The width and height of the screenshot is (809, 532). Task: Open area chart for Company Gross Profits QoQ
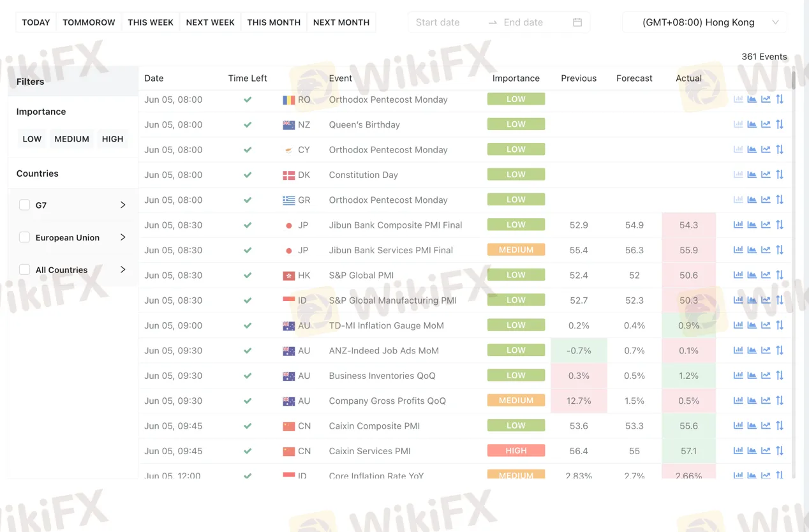point(752,401)
